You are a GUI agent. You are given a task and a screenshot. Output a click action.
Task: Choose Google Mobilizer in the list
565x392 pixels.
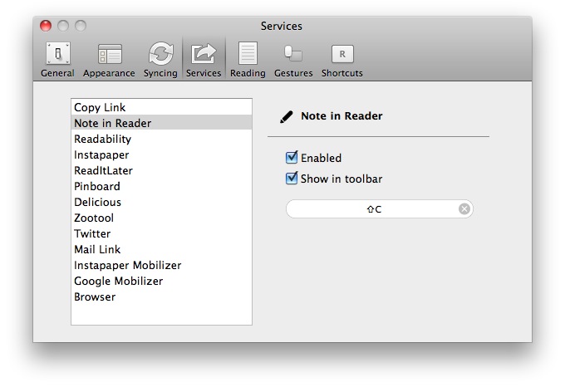tap(118, 282)
